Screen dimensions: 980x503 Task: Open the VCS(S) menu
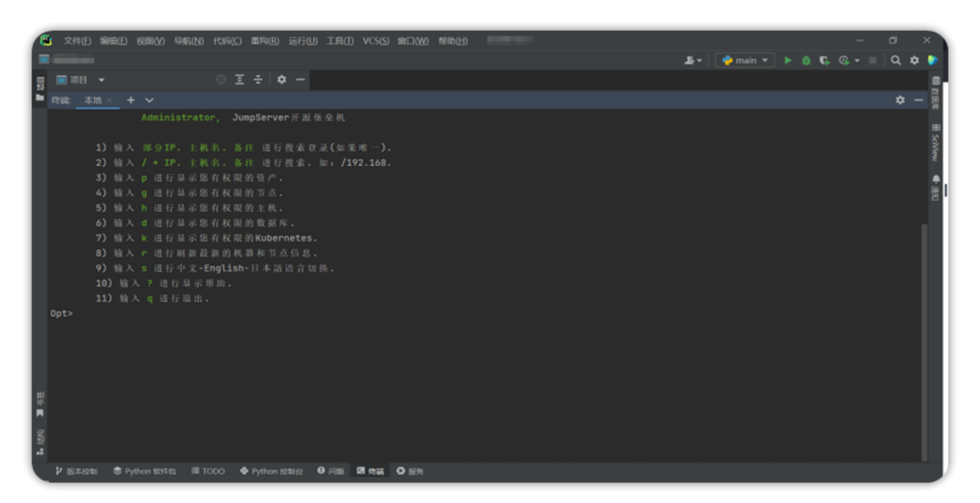click(375, 41)
